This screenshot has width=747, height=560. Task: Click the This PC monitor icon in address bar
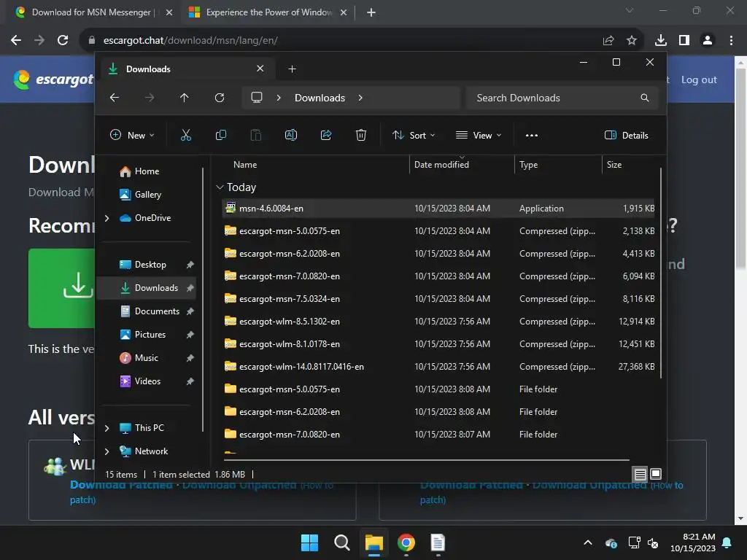[x=257, y=98]
